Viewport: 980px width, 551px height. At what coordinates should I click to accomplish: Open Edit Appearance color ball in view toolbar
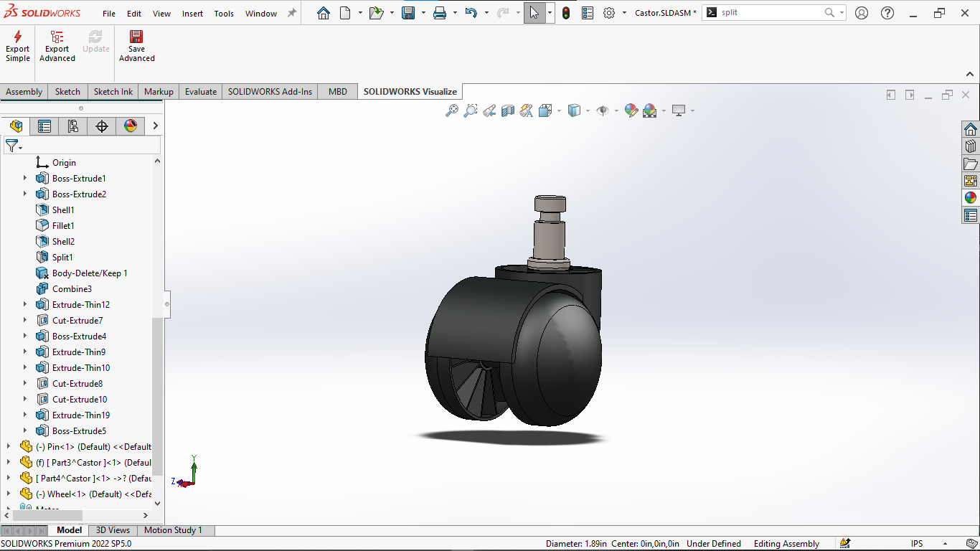(x=631, y=110)
